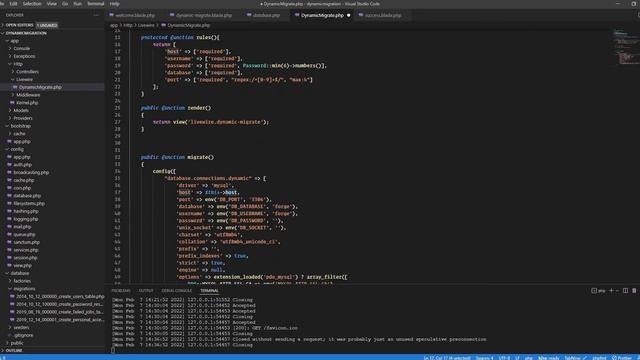Expand the Exceptions folder
Viewport: 640px width, 360px height.
click(x=24, y=56)
